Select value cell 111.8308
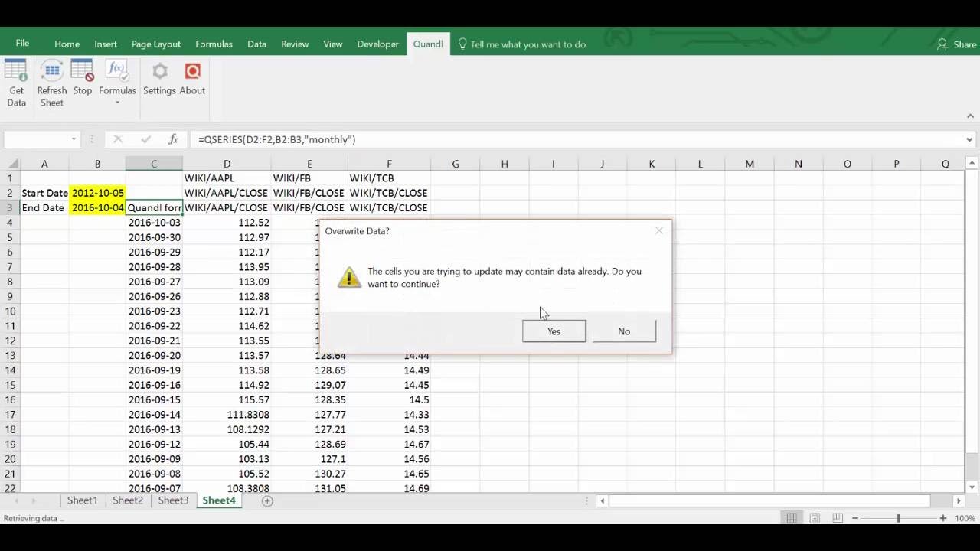Screen dimensions: 980x551 [227, 415]
